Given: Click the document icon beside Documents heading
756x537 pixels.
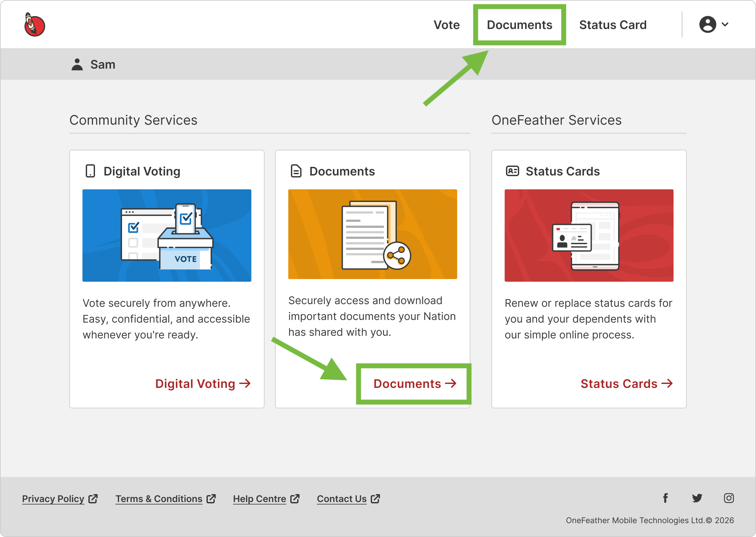Looking at the screenshot, I should coord(296,171).
